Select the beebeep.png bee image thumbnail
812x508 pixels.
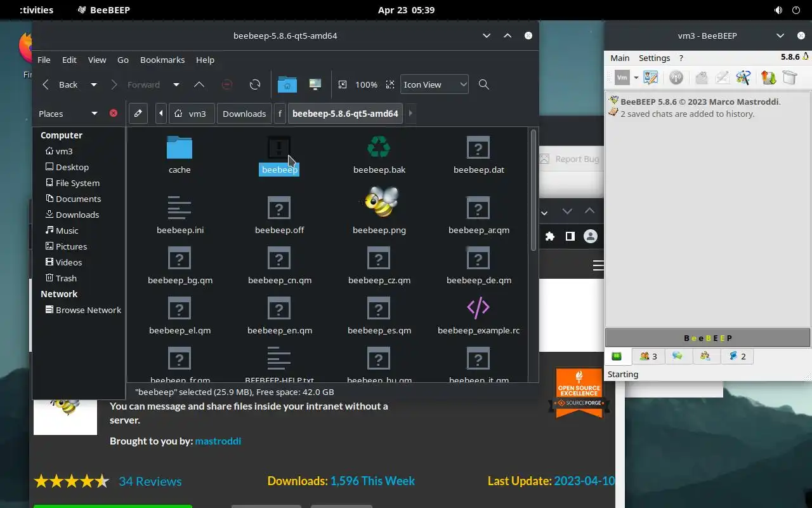coord(379,202)
